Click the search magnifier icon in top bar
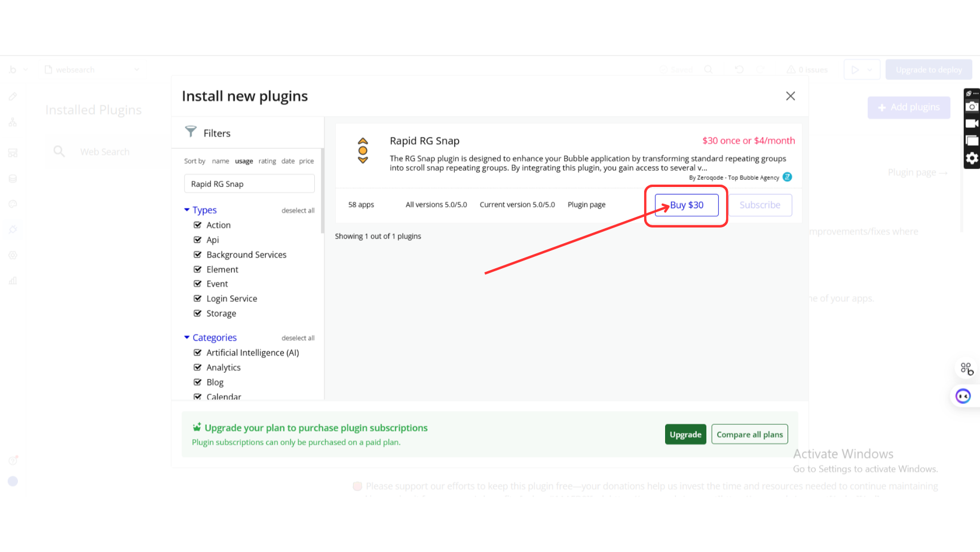Viewport: 980px width, 552px height. tap(708, 70)
